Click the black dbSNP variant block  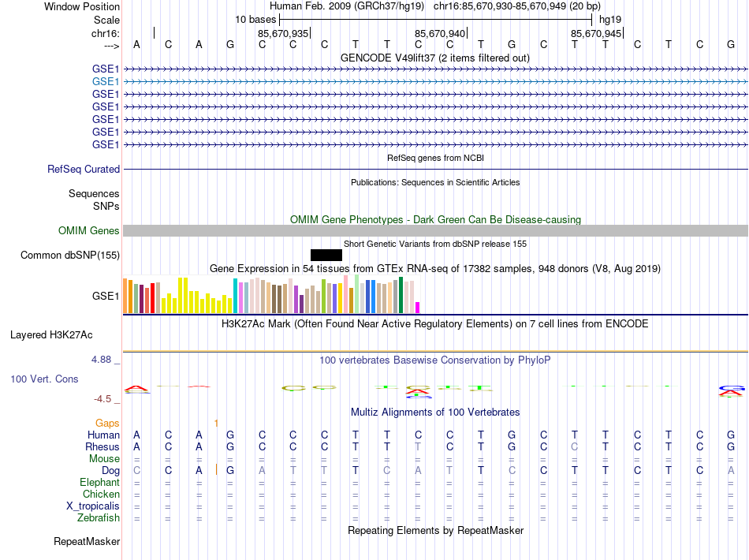coord(326,255)
